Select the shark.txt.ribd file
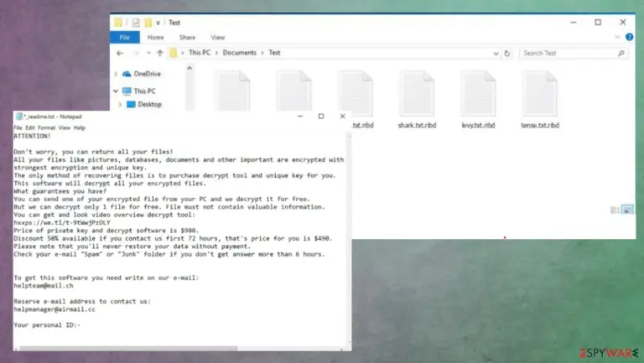This screenshot has height=363, width=644. coord(417,100)
